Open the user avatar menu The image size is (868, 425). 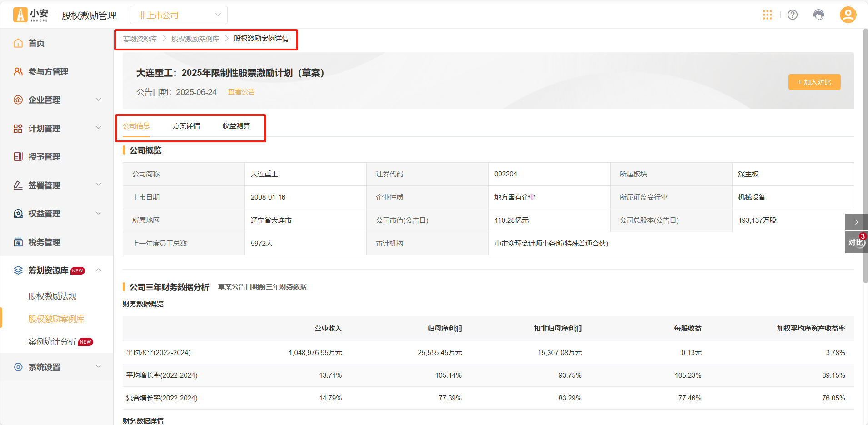coord(848,15)
